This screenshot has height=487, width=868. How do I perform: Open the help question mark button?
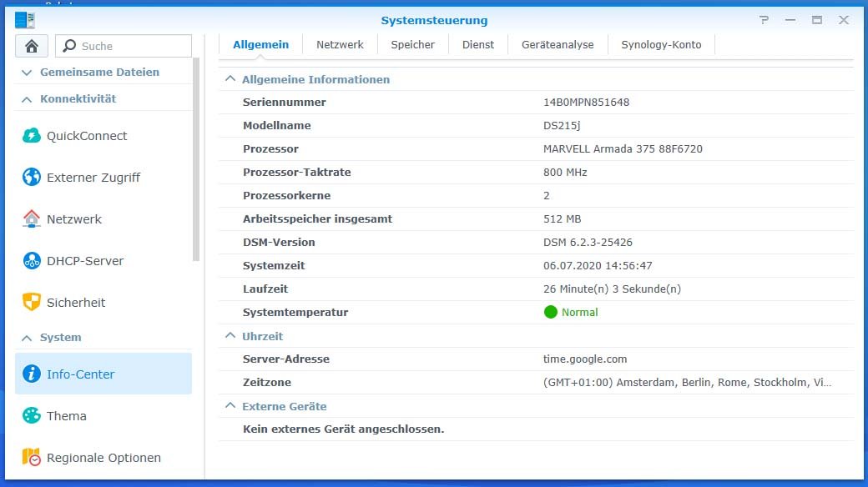(x=764, y=20)
